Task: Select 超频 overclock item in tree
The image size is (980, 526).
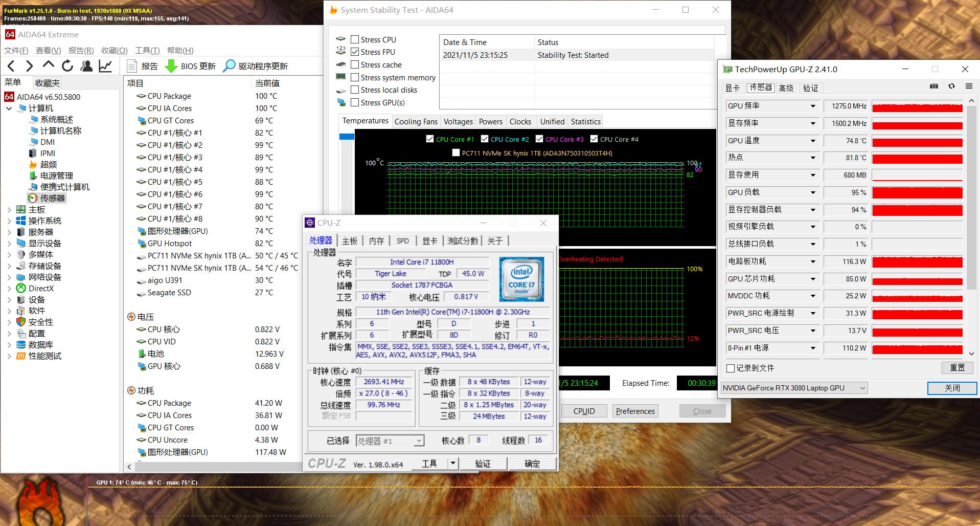Action: [x=49, y=164]
